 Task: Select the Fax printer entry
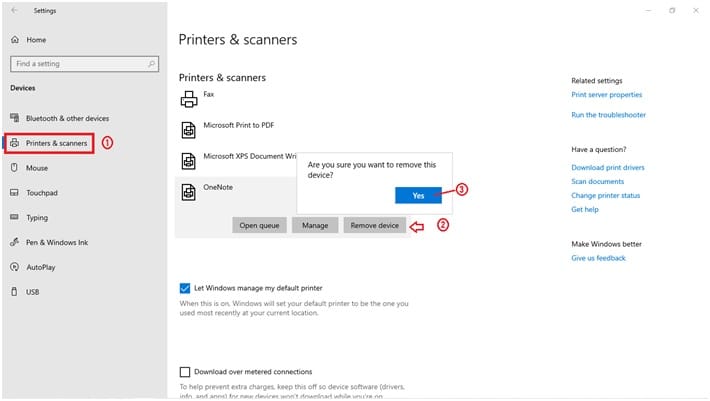(208, 94)
